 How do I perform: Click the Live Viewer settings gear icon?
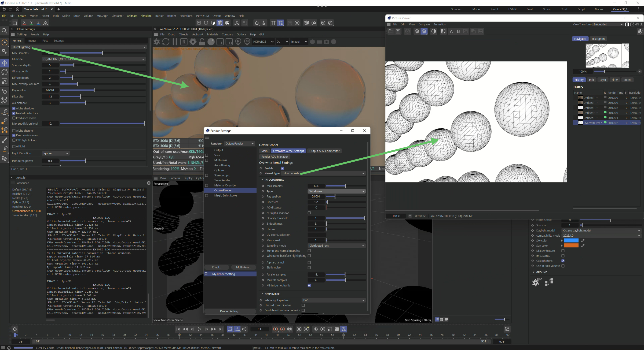(x=193, y=42)
